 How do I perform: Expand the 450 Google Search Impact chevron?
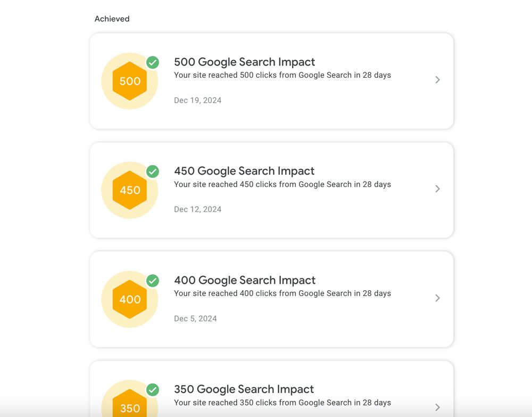[x=438, y=189]
